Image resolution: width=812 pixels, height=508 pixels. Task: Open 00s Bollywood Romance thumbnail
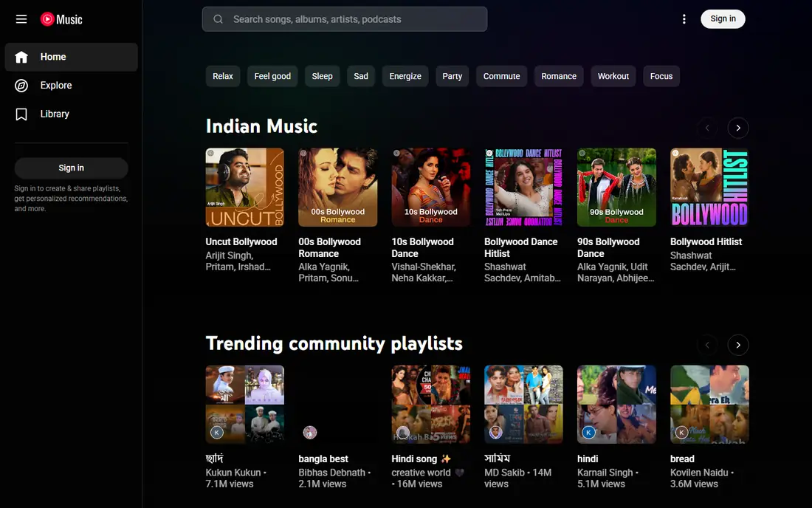coord(337,188)
